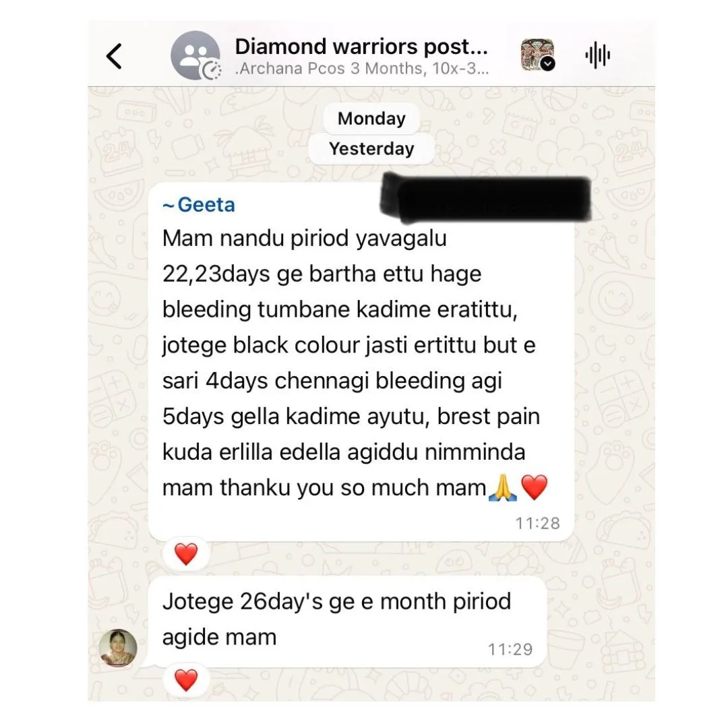Image resolution: width=728 pixels, height=728 pixels.
Task: Open the voice chat waveform icon
Action: pos(597,56)
